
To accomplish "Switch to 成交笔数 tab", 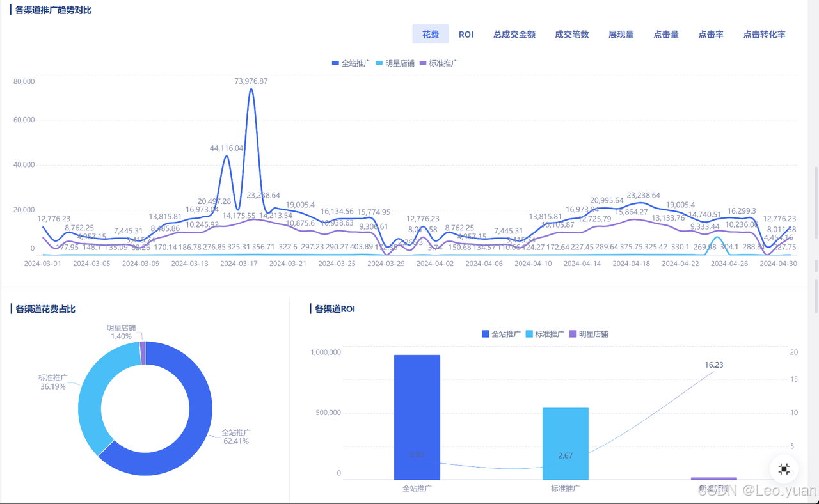I will (572, 35).
